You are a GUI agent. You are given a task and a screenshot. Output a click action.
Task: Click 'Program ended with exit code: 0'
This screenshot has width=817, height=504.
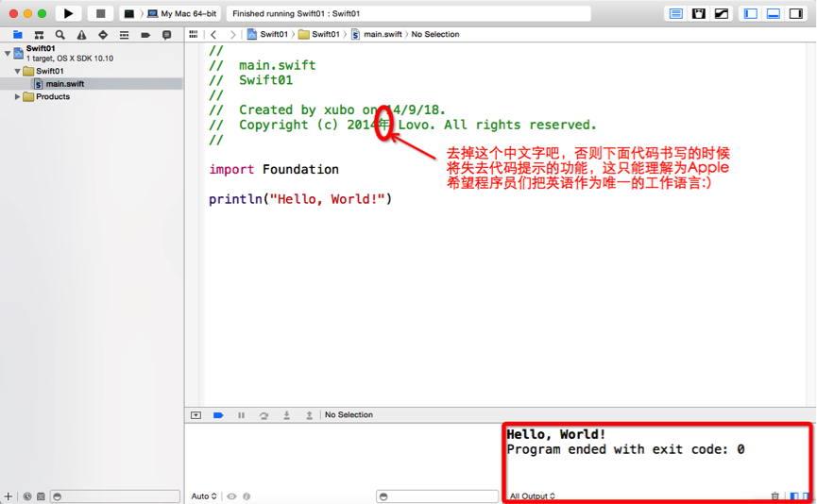click(x=625, y=449)
